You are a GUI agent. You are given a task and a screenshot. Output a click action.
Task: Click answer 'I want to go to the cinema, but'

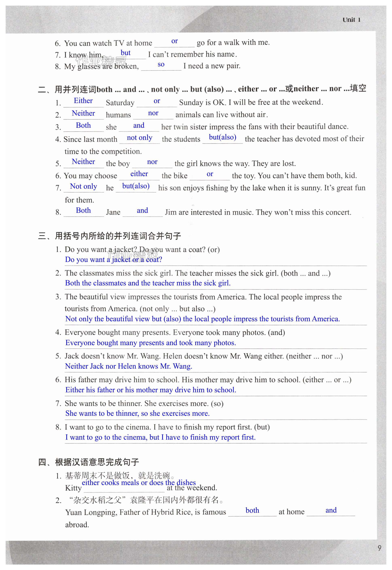(x=160, y=437)
